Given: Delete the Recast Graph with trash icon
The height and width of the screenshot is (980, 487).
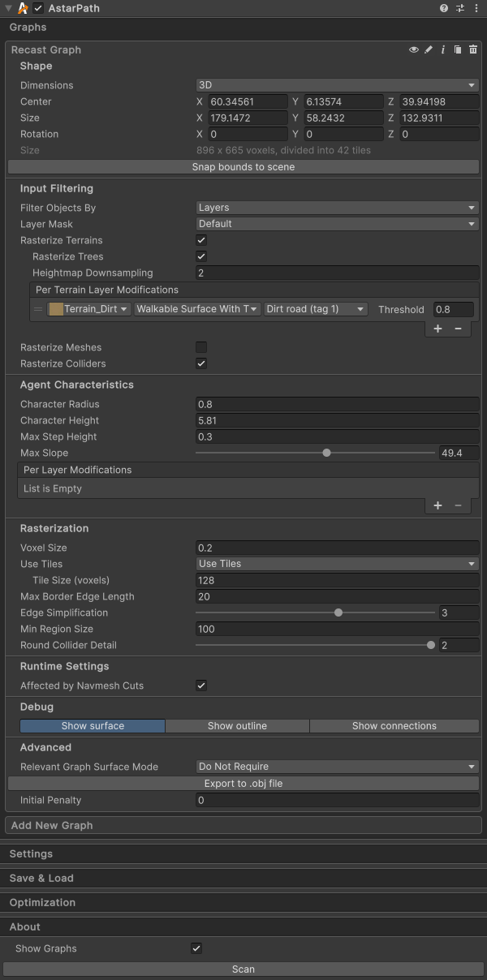Looking at the screenshot, I should (473, 50).
